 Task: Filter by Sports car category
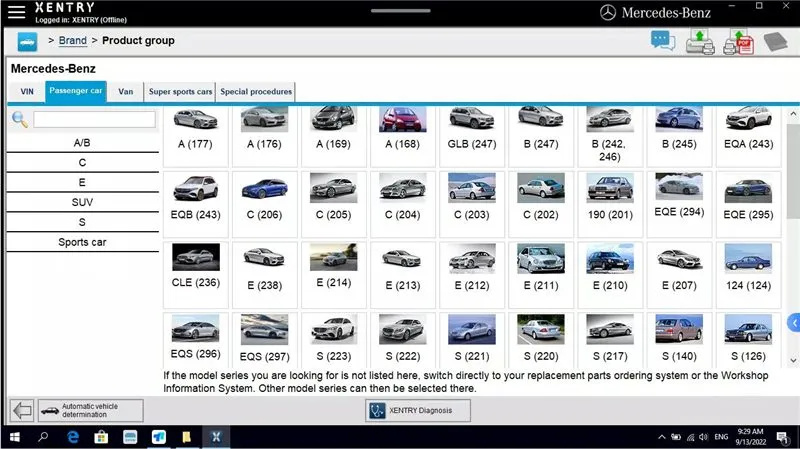(82, 242)
